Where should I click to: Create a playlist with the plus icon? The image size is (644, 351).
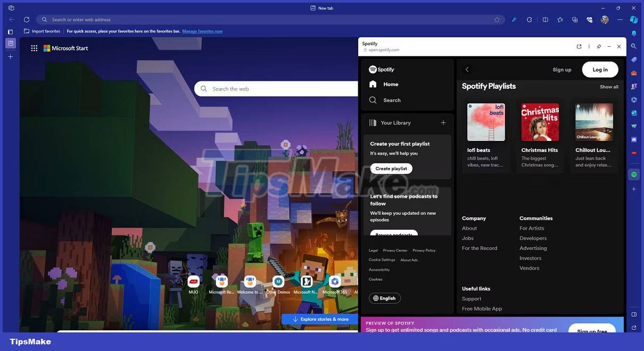click(443, 122)
